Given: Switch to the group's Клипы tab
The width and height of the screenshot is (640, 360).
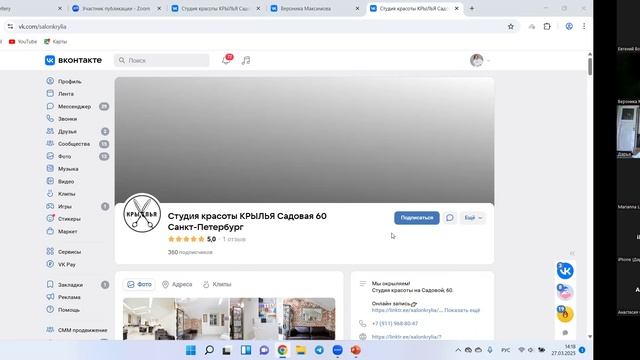Looking at the screenshot, I should [x=217, y=284].
